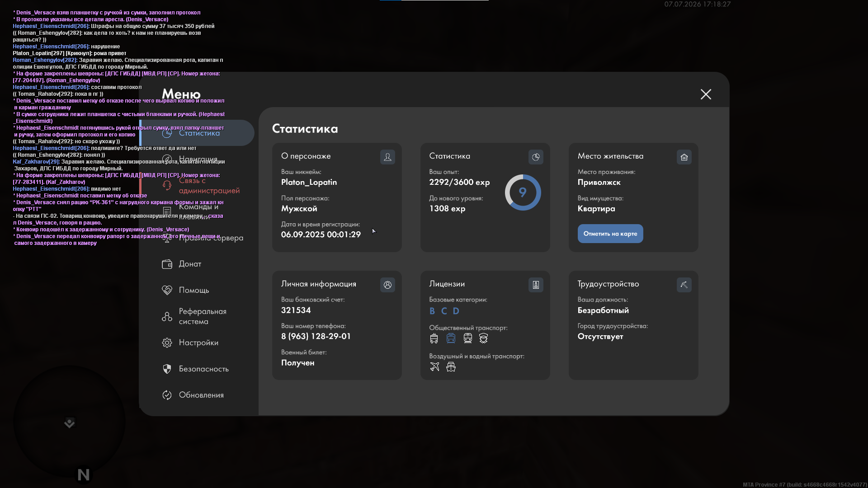Select license category C

(x=444, y=311)
